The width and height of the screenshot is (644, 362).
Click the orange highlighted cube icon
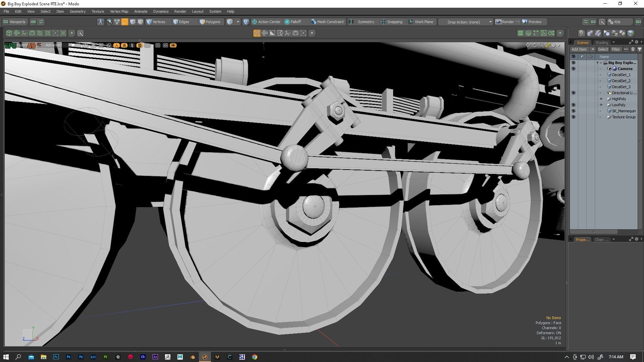coord(257,33)
